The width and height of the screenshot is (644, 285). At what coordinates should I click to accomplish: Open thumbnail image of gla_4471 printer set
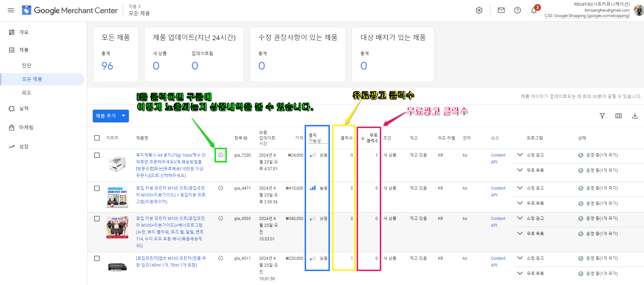coord(117,197)
